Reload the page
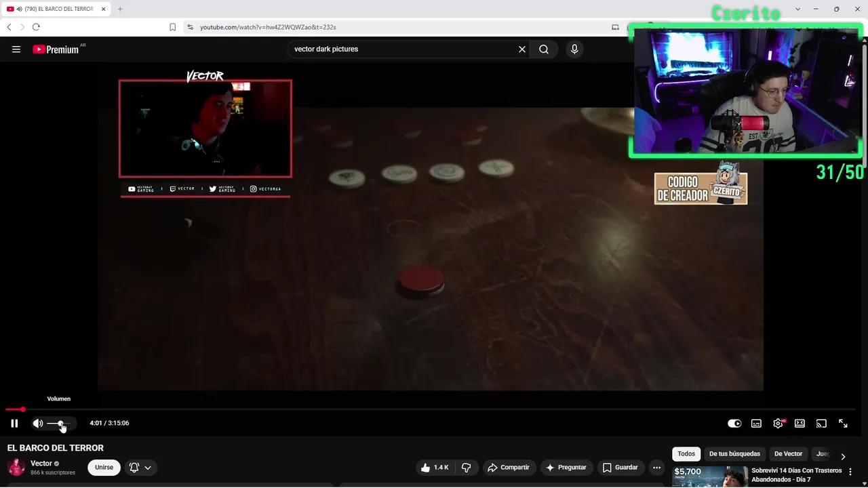 click(x=36, y=27)
